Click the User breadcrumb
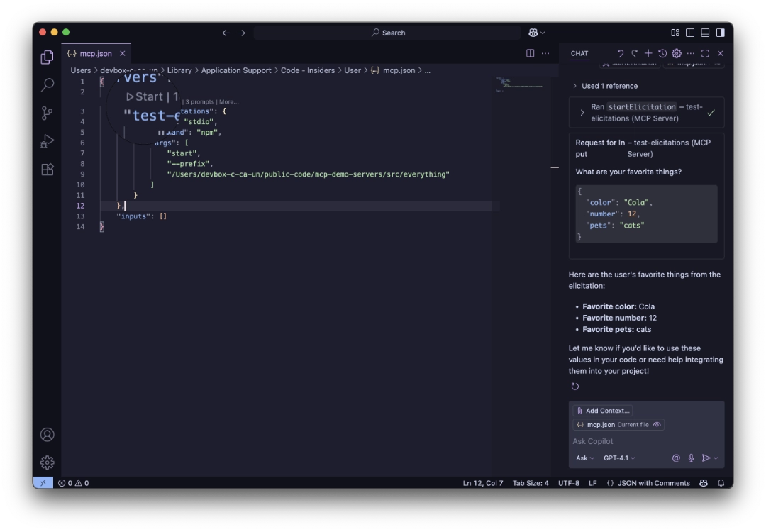 tap(353, 70)
